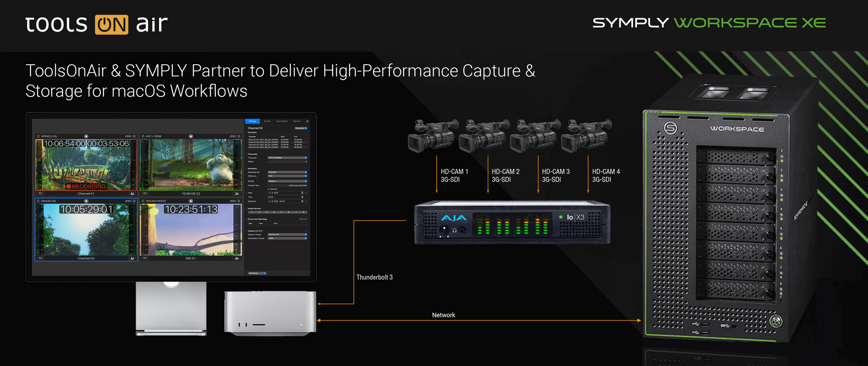The image size is (868, 366).
Task: Enable the Special checkbox in Metadata
Action: 269,189
